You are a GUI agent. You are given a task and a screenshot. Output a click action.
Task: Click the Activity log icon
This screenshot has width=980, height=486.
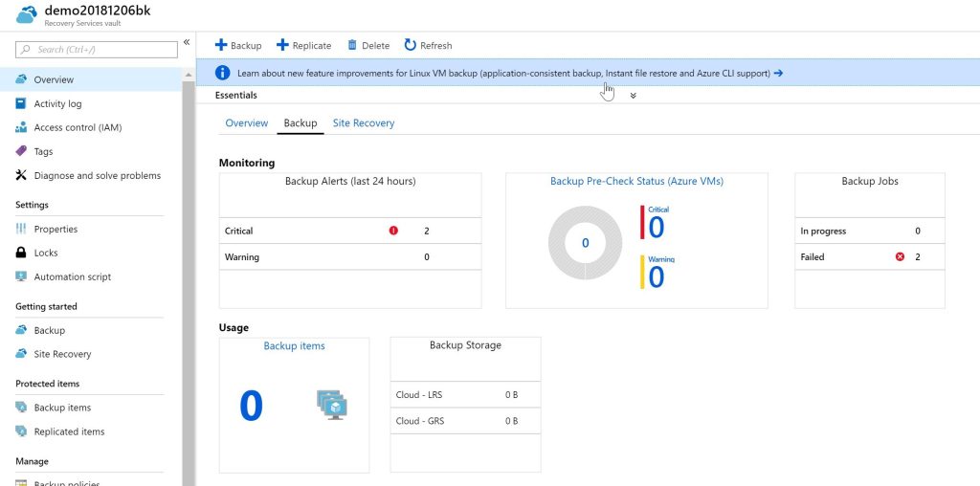(21, 103)
